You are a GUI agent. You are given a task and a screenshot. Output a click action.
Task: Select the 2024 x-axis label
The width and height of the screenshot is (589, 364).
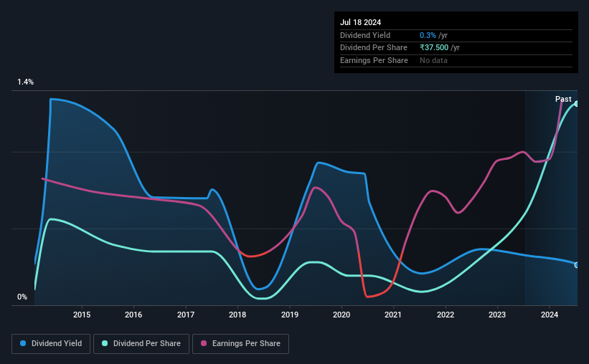tap(549, 315)
